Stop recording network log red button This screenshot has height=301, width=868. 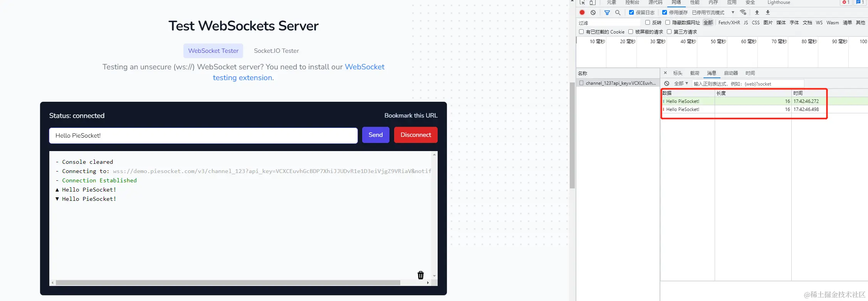[x=582, y=12]
